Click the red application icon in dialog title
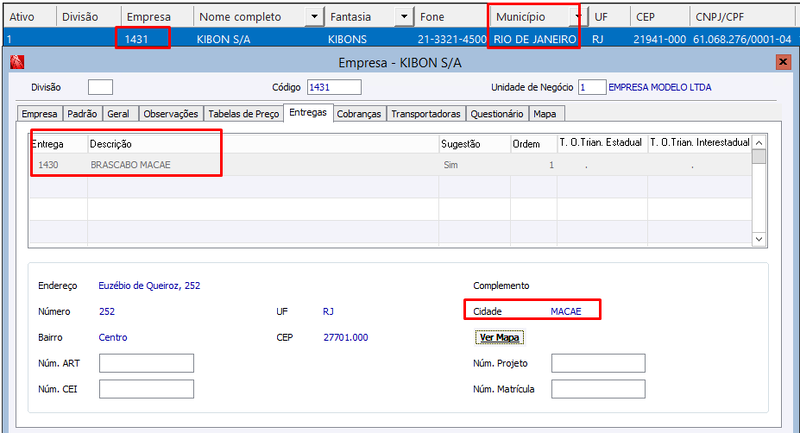 [x=17, y=62]
